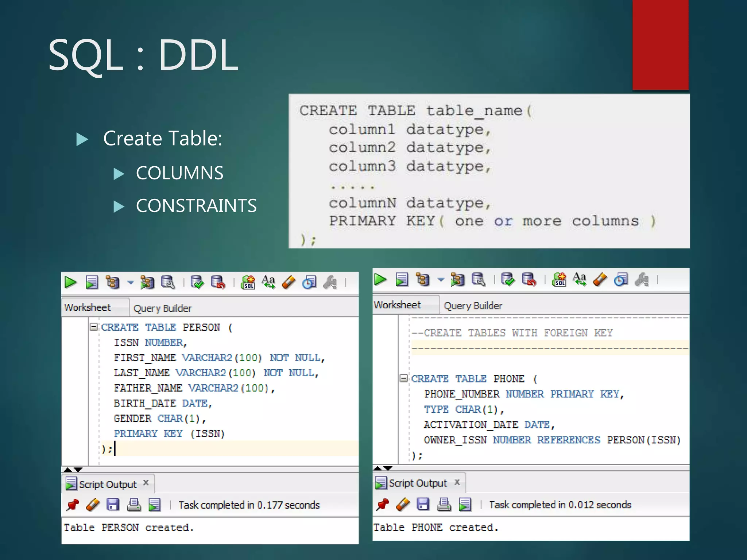This screenshot has height=560, width=747.
Task: Collapse the CREATE TABLE PERSON code block
Action: point(94,327)
